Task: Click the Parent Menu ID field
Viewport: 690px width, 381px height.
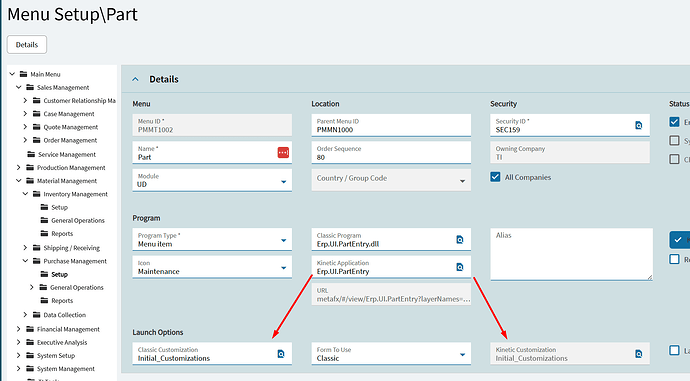Action: [x=391, y=125]
